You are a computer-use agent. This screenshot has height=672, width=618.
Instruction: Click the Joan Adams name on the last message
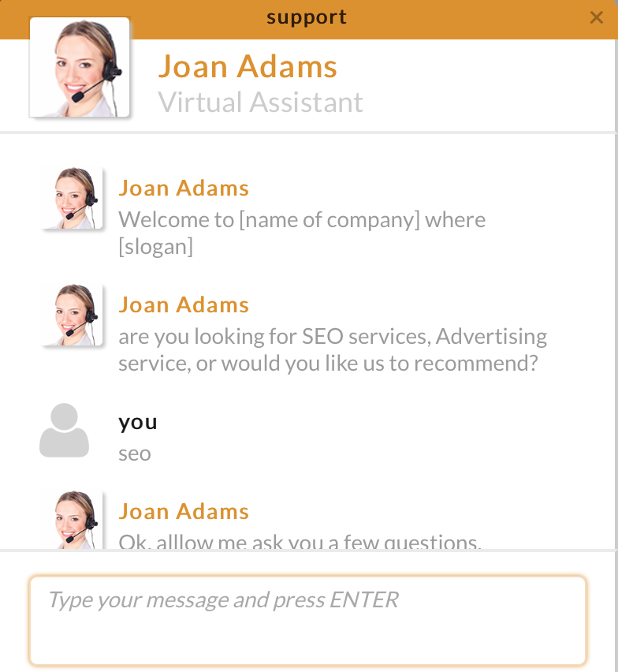coord(184,511)
